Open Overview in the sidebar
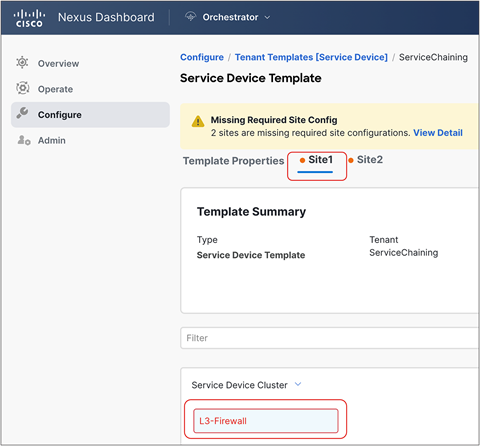The image size is (480, 446). click(x=58, y=64)
